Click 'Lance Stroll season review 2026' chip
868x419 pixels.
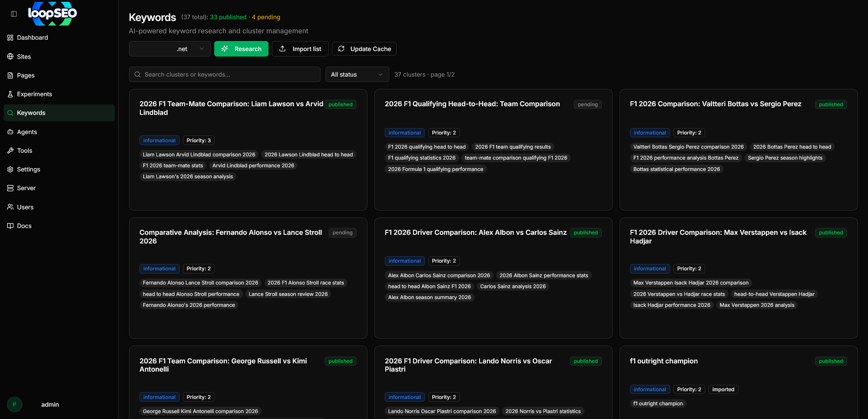[288, 294]
